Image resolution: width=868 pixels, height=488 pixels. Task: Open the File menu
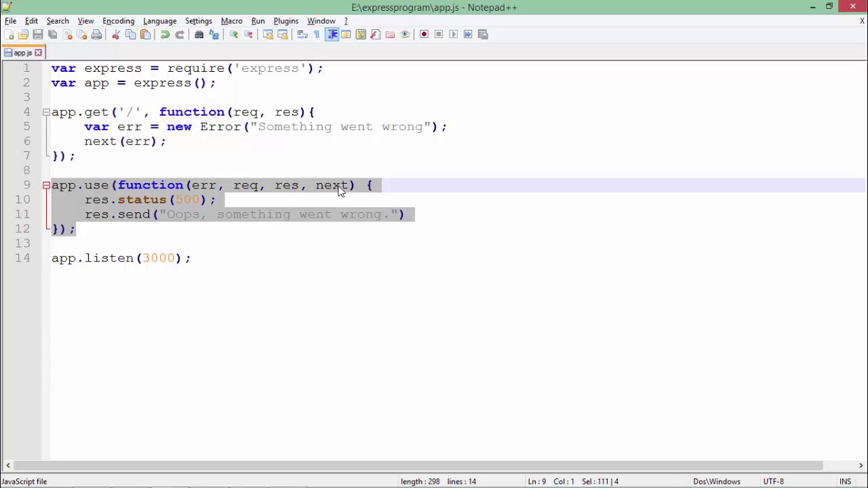11,21
